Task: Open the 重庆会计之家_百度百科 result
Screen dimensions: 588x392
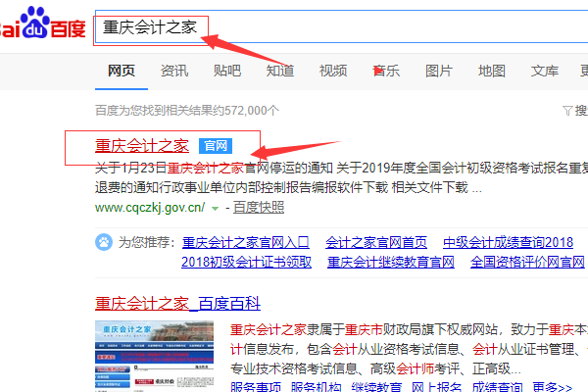Action: [177, 304]
